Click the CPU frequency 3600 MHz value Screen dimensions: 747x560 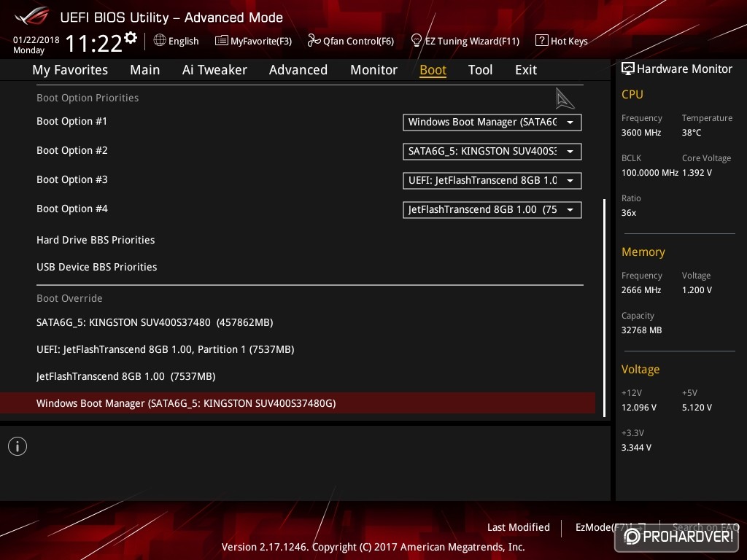point(641,133)
